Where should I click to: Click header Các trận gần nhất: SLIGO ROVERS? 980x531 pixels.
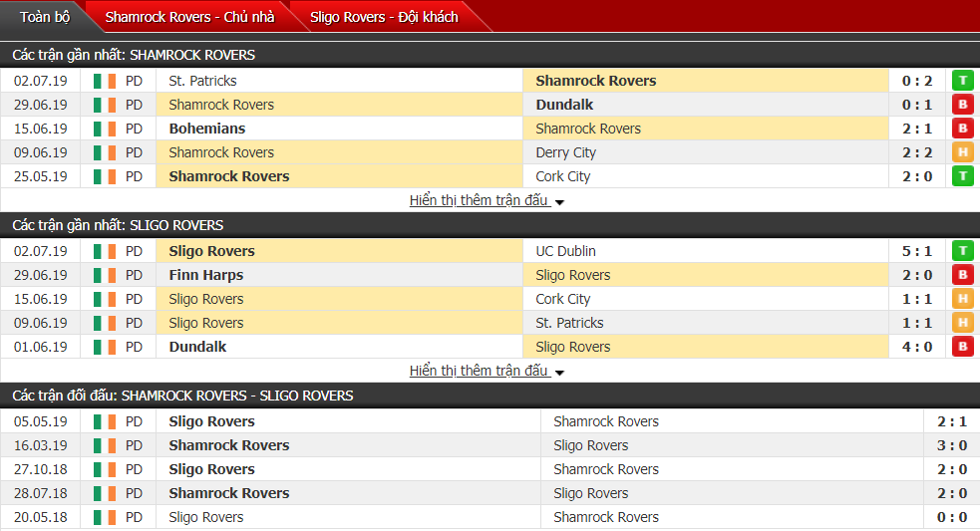[118, 225]
